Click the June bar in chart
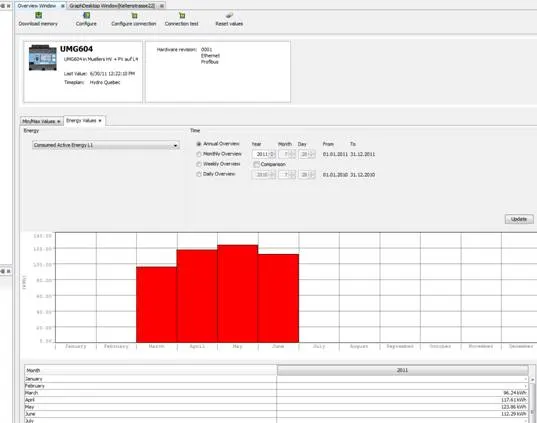This screenshot has width=537, height=423. [278, 298]
